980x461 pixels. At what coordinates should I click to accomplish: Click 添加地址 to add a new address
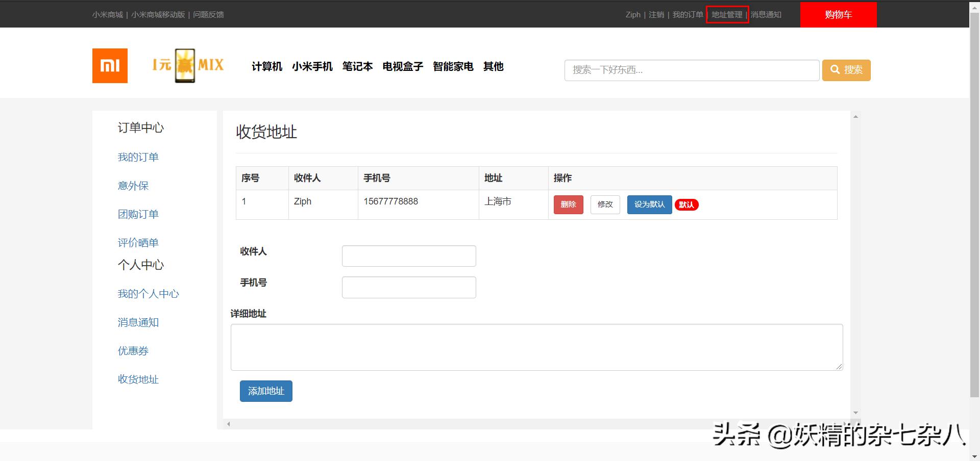tap(265, 391)
